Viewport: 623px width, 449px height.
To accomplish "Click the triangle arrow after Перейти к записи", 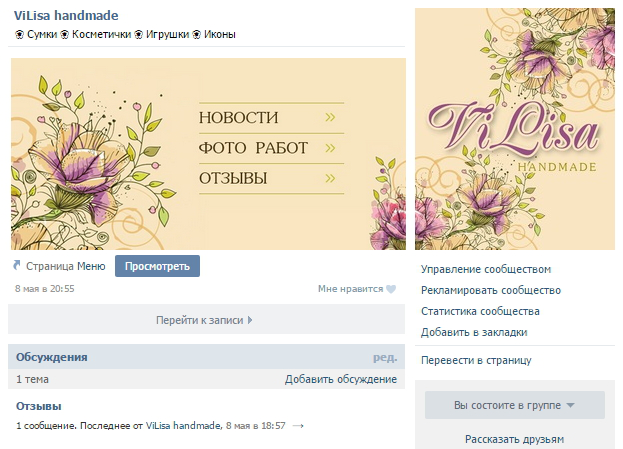I will (250, 320).
